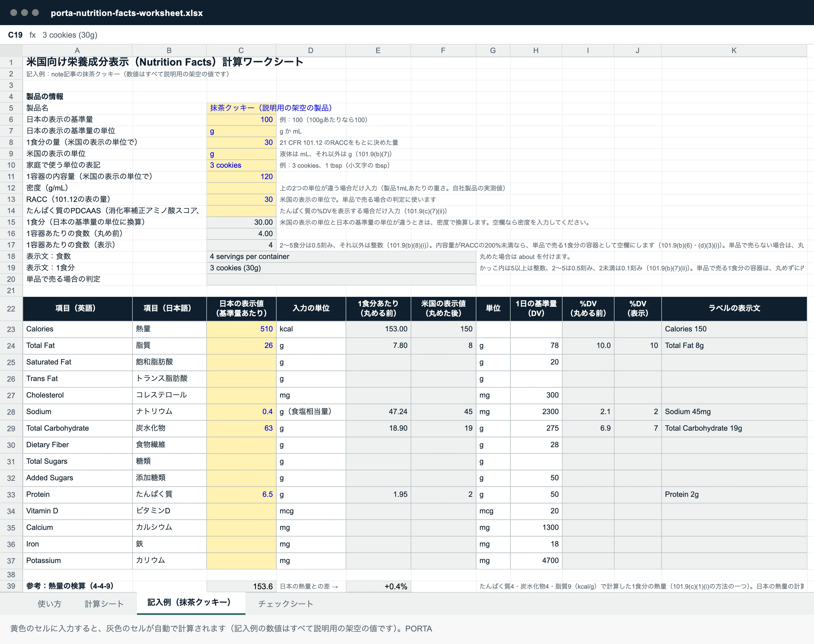The image size is (814, 644).
Task: Click the ビタミンD cell
Action: pyautogui.click(x=169, y=511)
